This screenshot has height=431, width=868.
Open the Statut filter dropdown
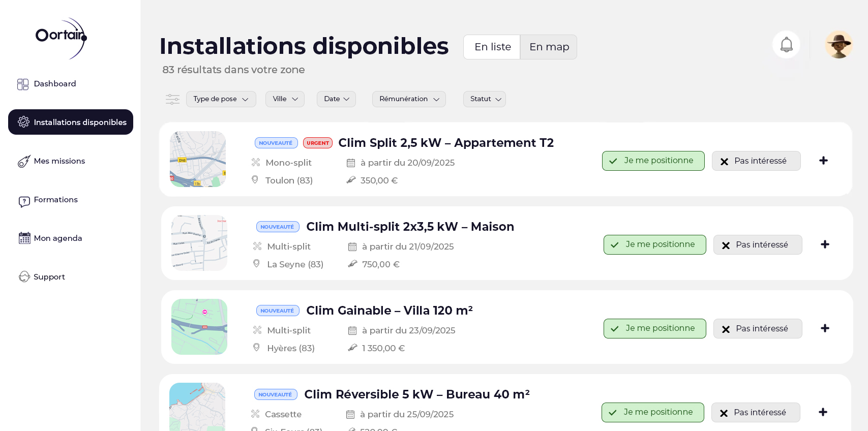point(484,99)
